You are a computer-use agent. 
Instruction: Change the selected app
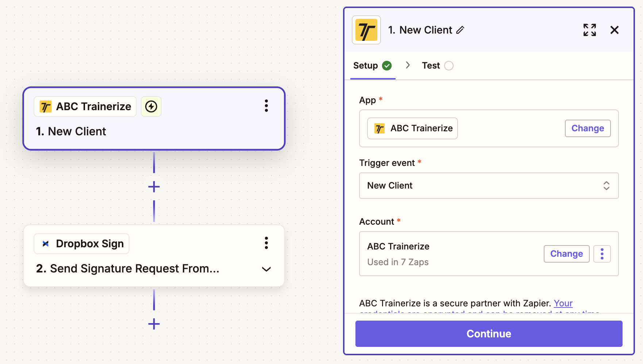[588, 128]
